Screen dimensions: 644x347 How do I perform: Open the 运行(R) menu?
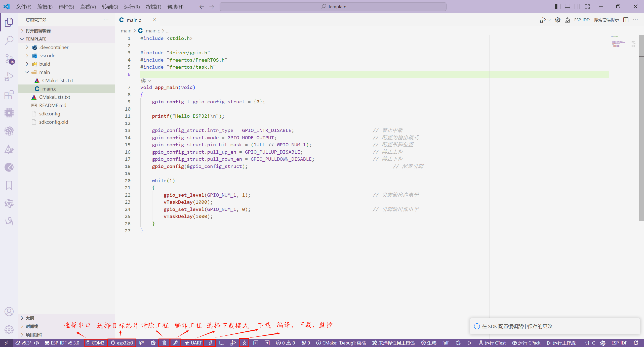132,7
